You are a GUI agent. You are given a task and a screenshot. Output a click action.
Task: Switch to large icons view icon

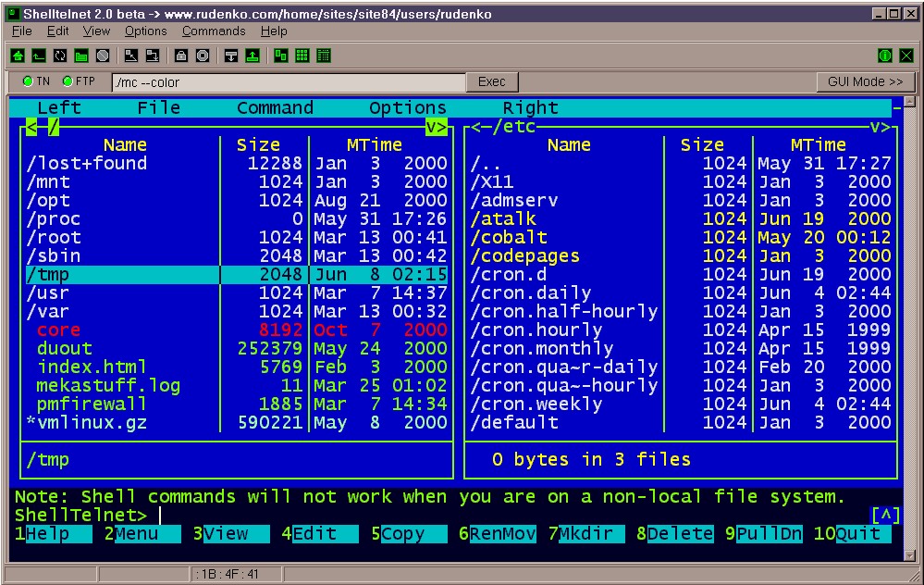point(280,56)
